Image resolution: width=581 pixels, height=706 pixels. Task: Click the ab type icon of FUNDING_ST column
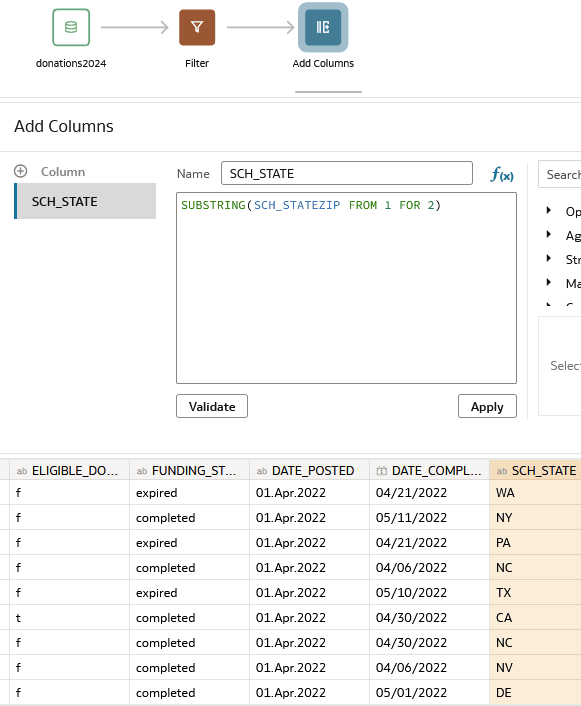142,471
